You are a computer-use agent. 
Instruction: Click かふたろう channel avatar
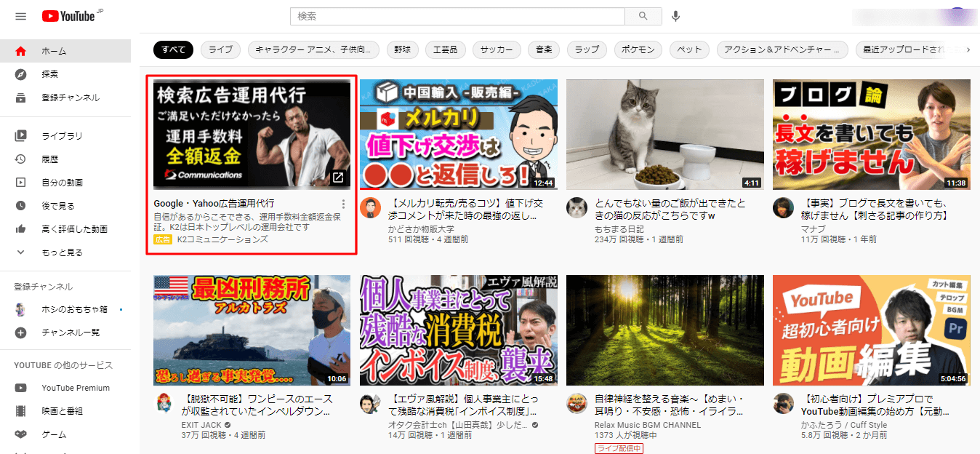tap(784, 402)
